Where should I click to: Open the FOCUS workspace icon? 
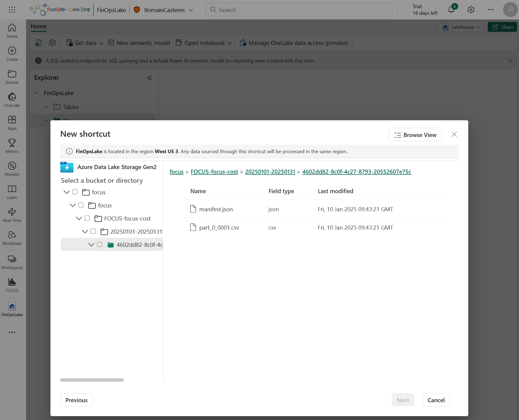coord(12,284)
